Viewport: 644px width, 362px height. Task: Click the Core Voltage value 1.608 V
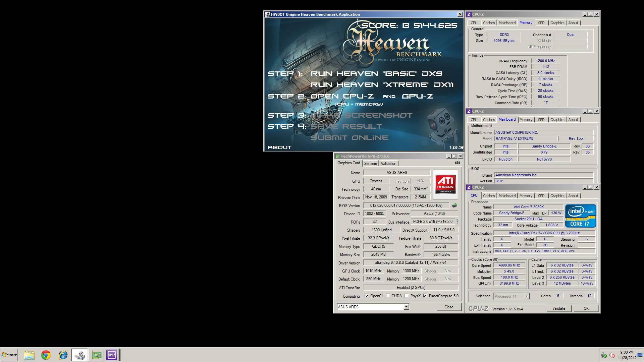coord(551,225)
